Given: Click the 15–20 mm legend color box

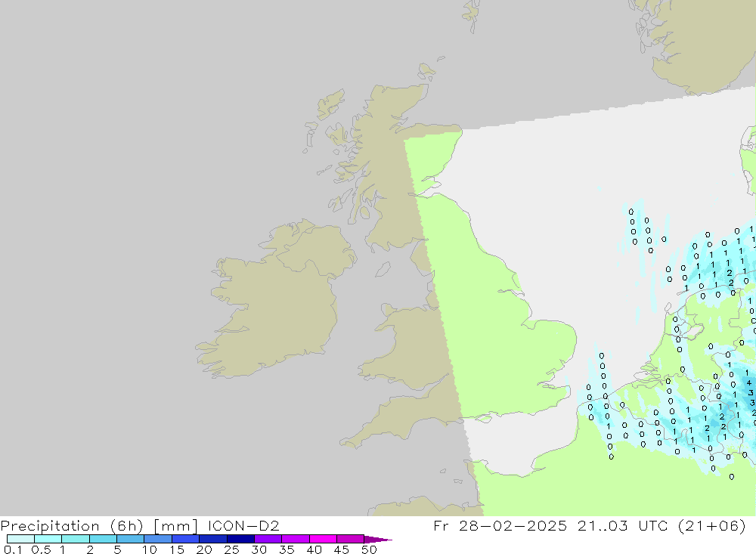Looking at the screenshot, I should tap(186, 539).
